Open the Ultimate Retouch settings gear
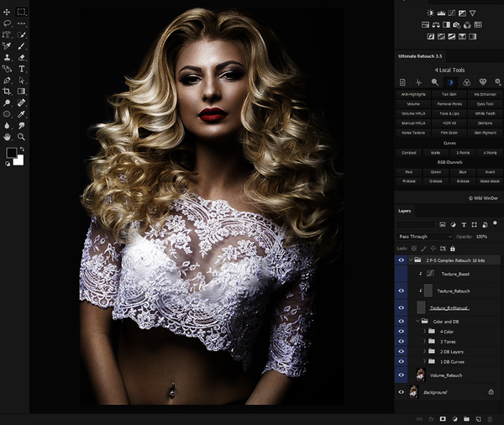504x425 pixels. click(x=498, y=82)
